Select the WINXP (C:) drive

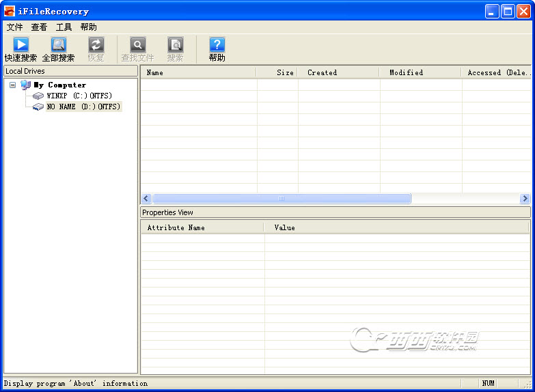click(x=79, y=96)
